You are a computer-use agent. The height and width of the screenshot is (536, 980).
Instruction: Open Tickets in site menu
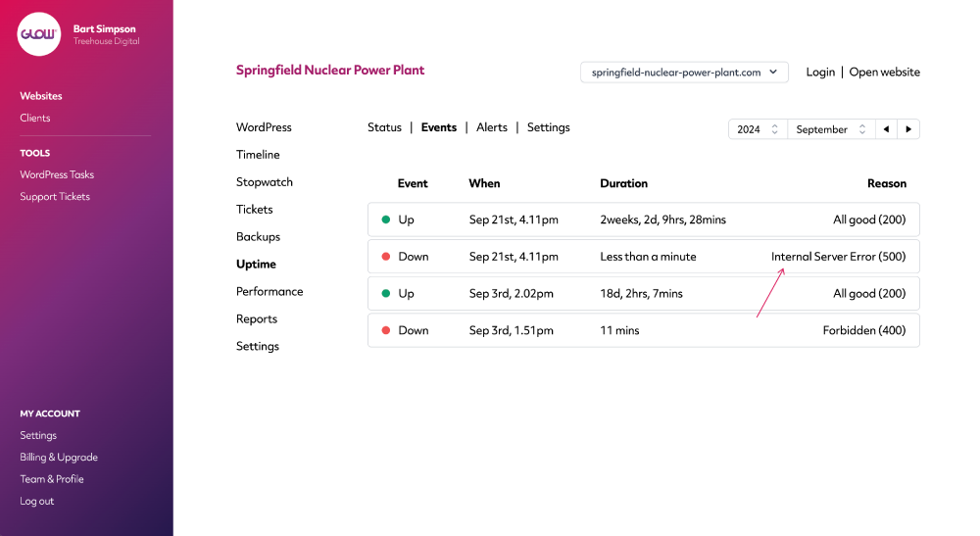[255, 210]
